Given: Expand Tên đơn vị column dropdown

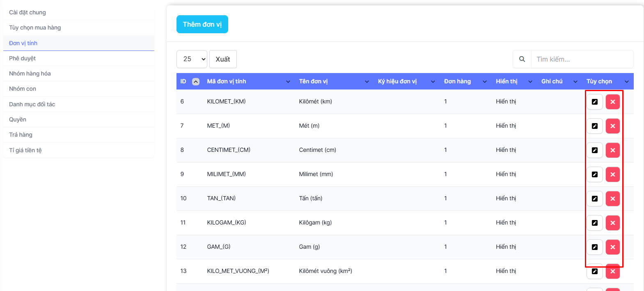Looking at the screenshot, I should 367,82.
